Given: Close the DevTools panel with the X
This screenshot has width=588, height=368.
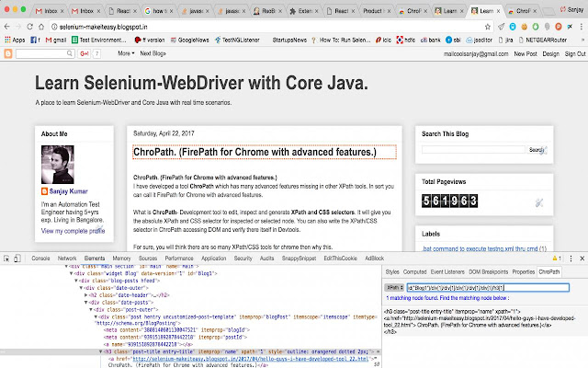Looking at the screenshot, I should (x=582, y=259).
